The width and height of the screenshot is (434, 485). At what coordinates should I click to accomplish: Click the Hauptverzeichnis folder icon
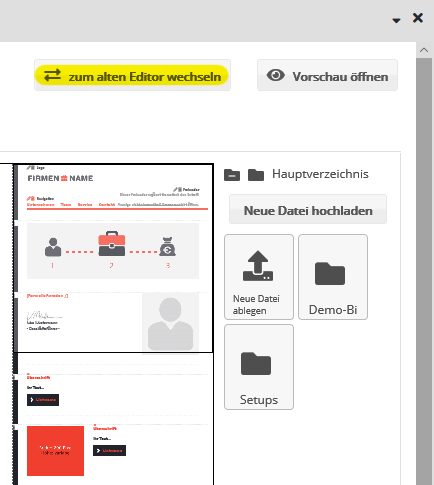pyautogui.click(x=256, y=175)
